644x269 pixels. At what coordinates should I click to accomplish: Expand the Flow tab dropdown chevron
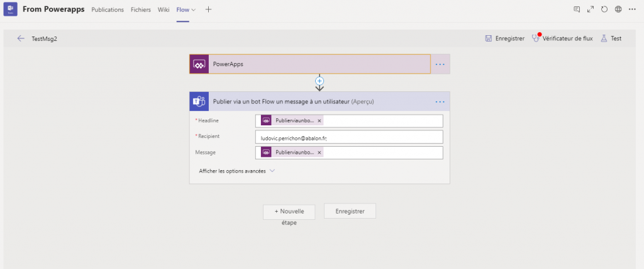pos(194,10)
